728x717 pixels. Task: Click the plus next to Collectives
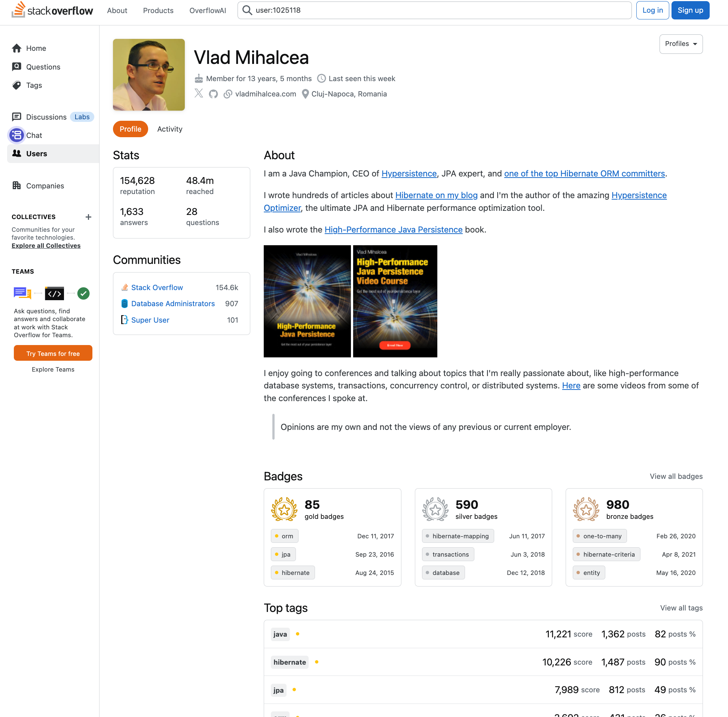88,217
